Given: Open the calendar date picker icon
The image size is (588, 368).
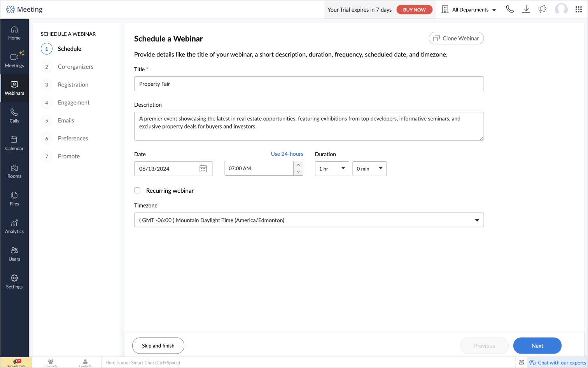Looking at the screenshot, I should click(x=203, y=169).
